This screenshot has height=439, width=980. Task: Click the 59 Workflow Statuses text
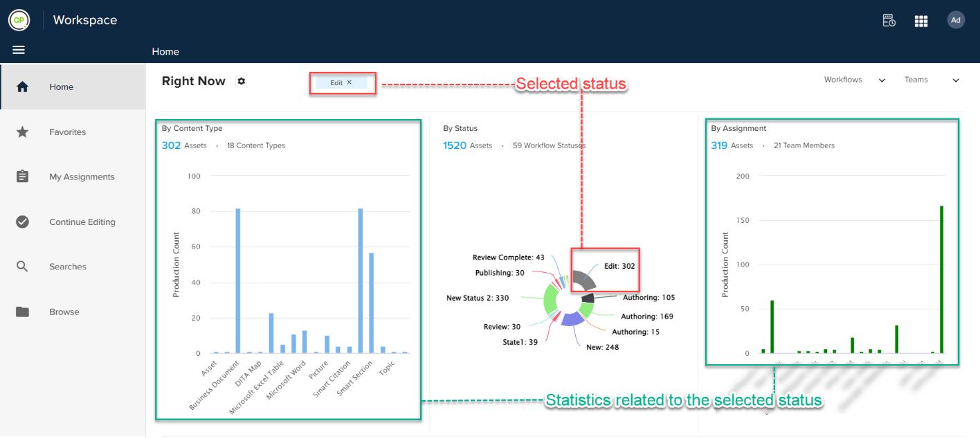[550, 145]
